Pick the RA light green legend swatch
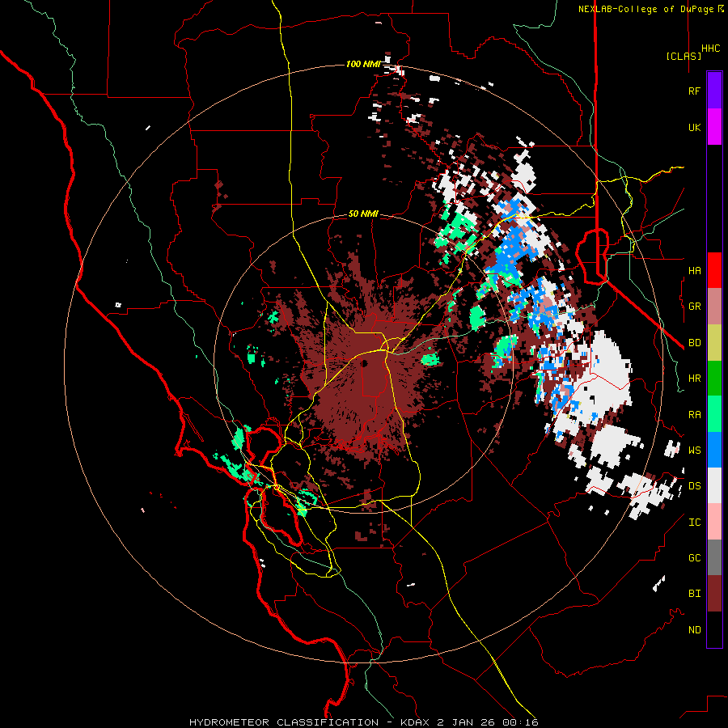Screen dimensions: 728x728 (714, 414)
